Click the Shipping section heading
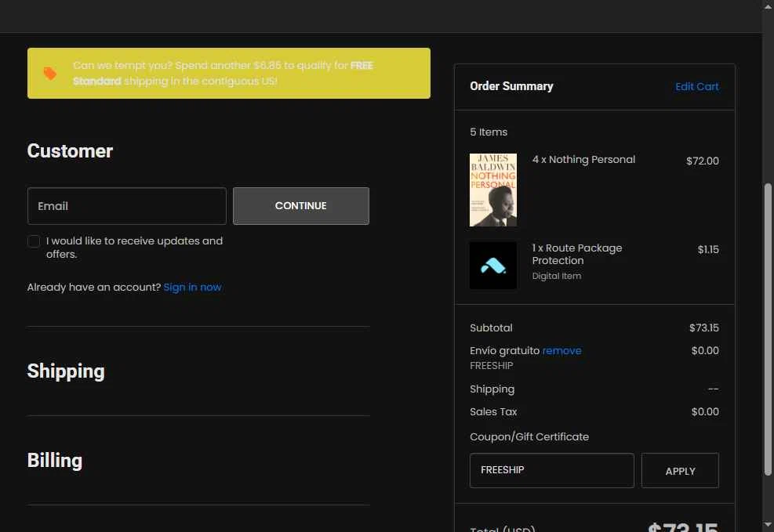The height and width of the screenshot is (532, 774). (x=66, y=371)
